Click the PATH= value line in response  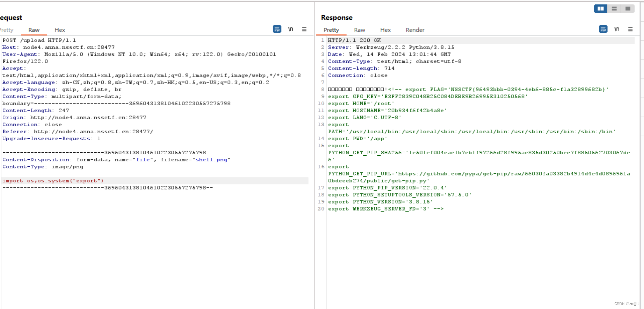472,132
